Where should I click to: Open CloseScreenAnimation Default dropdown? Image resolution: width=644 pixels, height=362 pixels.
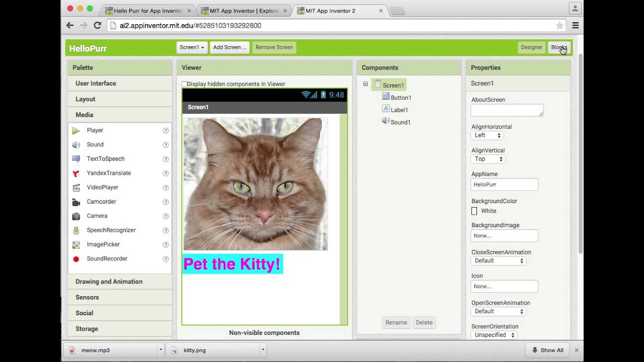499,260
